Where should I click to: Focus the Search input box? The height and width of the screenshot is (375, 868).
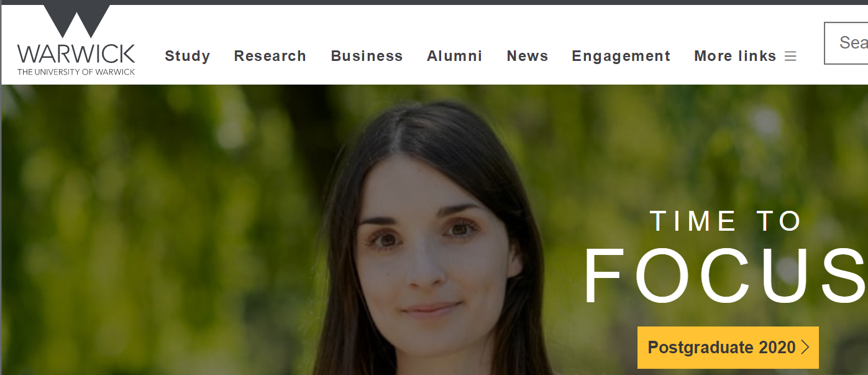[846, 43]
